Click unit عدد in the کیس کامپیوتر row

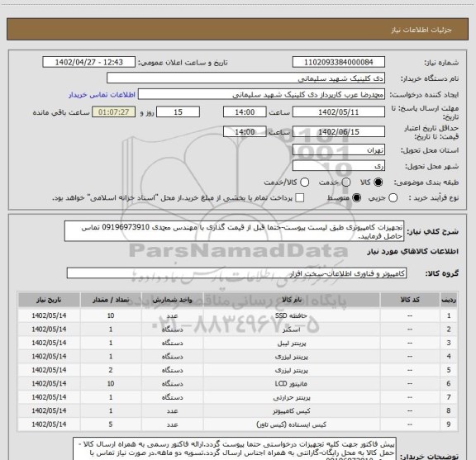pos(172,410)
